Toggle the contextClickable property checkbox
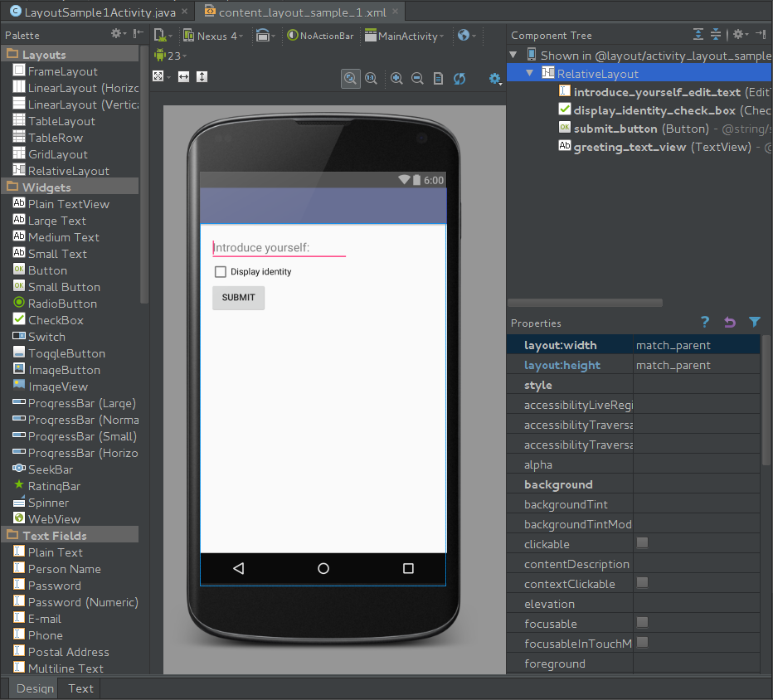773x700 pixels. [x=642, y=583]
